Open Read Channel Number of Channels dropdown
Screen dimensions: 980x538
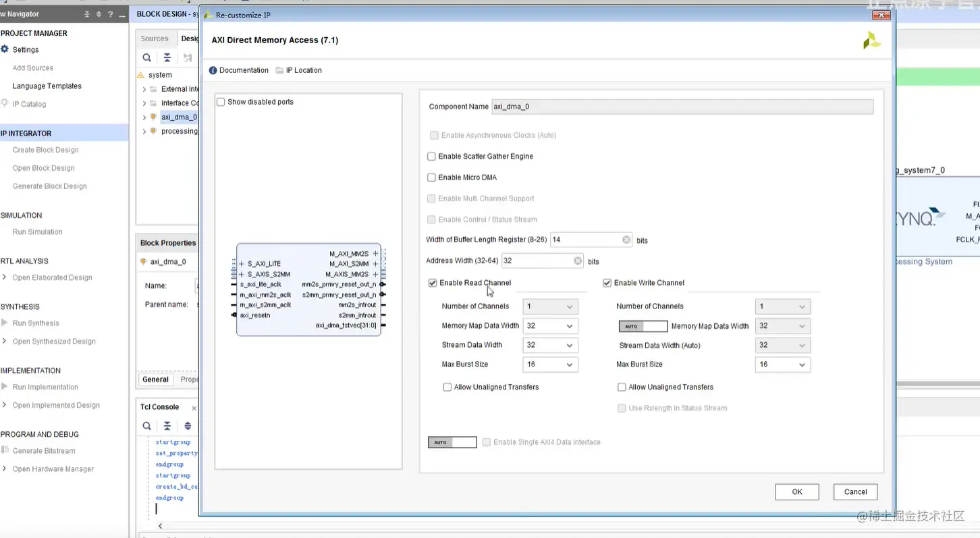[550, 306]
